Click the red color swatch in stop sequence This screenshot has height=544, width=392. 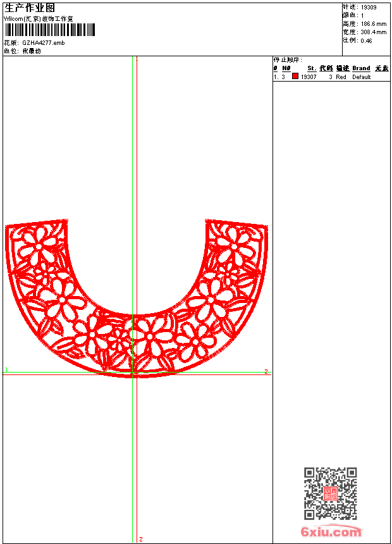point(295,76)
